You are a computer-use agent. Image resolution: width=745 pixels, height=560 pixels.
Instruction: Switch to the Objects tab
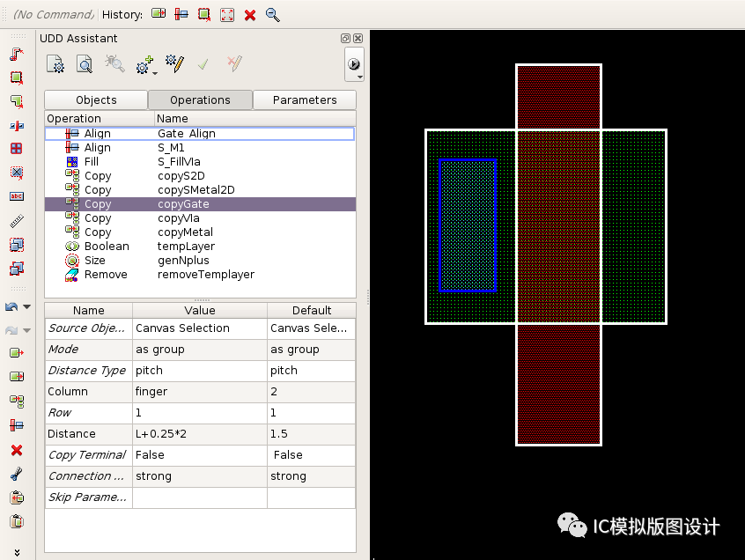(x=95, y=99)
